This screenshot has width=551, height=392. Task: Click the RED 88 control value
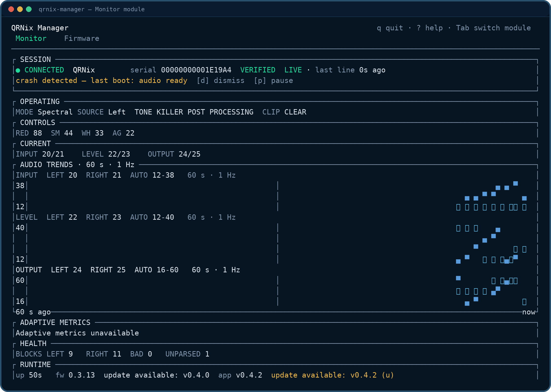click(29, 133)
